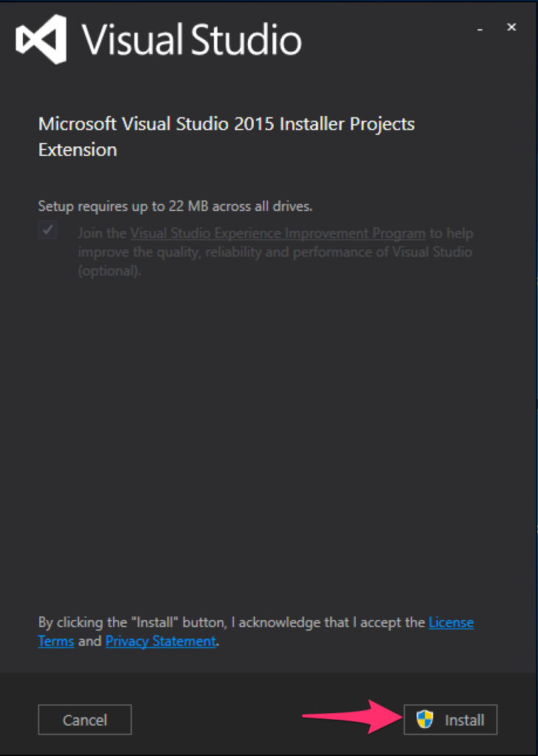
Task: Toggle the Experience Improvement Program checkbox
Action: point(48,230)
